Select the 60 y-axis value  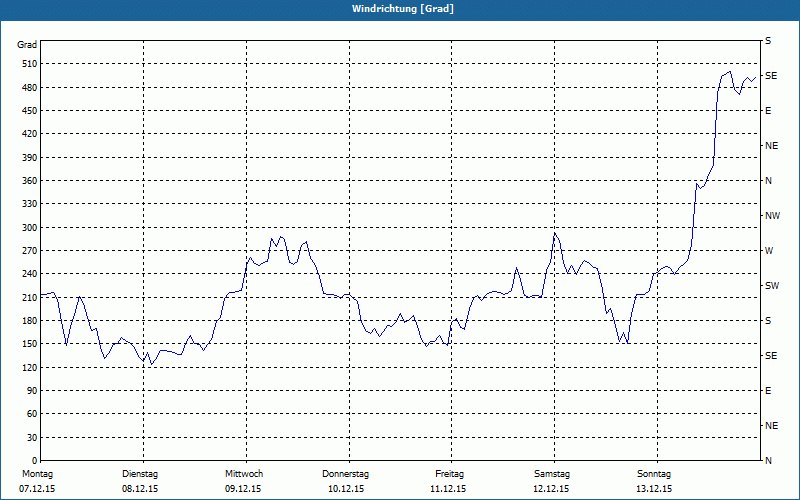pyautogui.click(x=33, y=414)
